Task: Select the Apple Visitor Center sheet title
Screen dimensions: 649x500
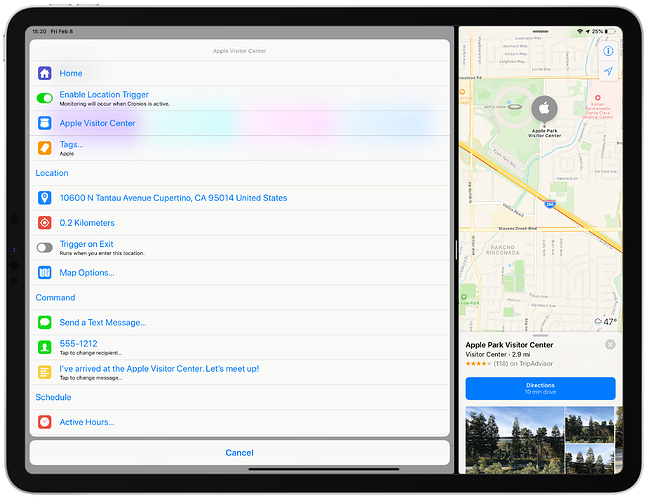Action: click(x=239, y=51)
